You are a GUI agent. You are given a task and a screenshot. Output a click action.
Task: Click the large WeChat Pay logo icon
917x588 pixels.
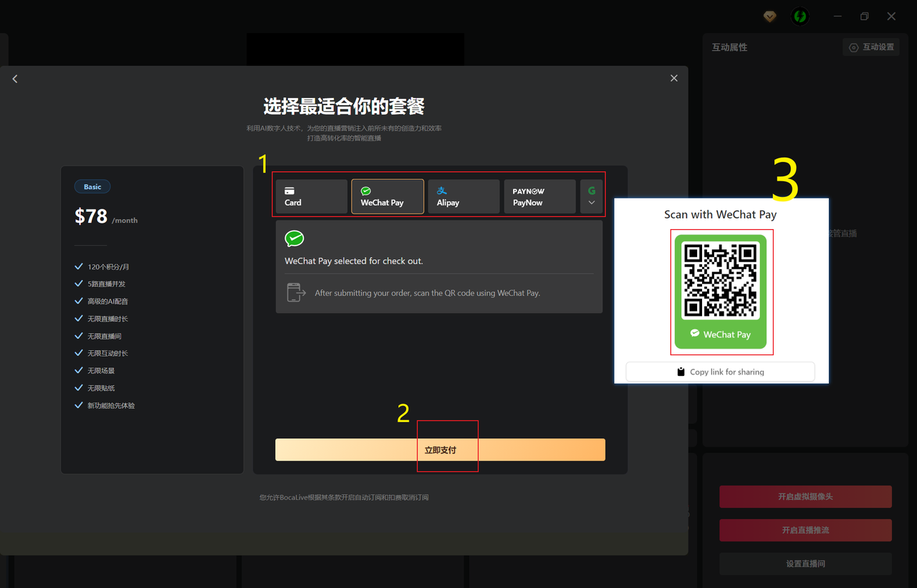click(x=294, y=238)
